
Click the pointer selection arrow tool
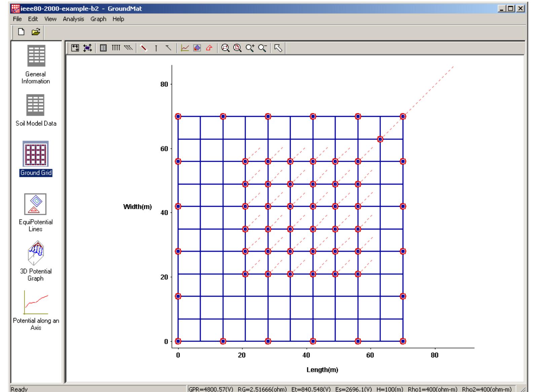[x=278, y=48]
